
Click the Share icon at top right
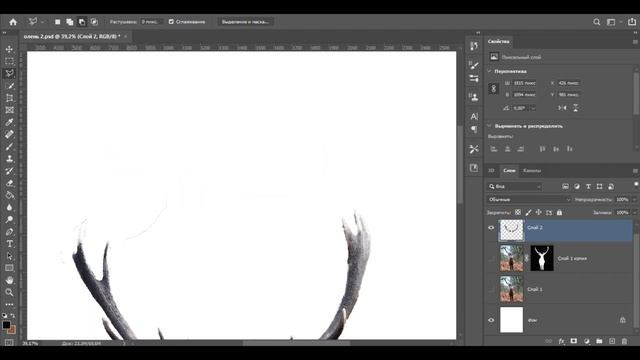(632, 22)
